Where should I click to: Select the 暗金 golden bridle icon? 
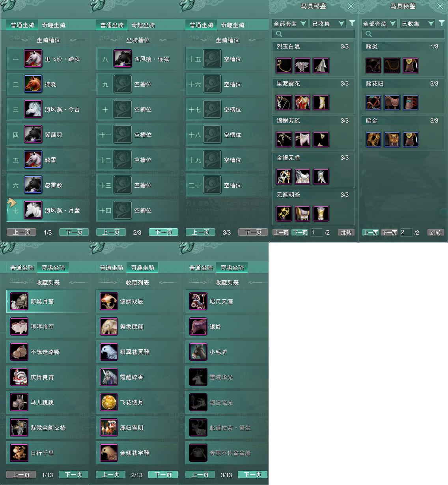click(x=373, y=140)
